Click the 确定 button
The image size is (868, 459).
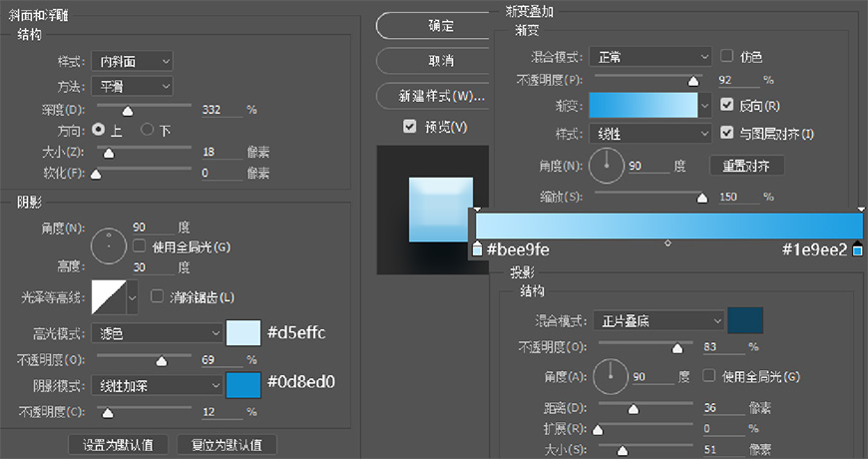pos(432,26)
